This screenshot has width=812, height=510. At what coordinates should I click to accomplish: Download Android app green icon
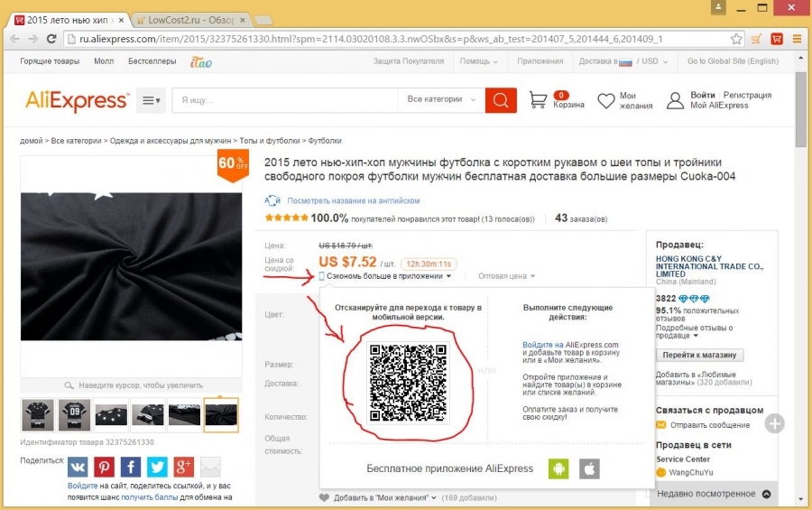tap(558, 469)
